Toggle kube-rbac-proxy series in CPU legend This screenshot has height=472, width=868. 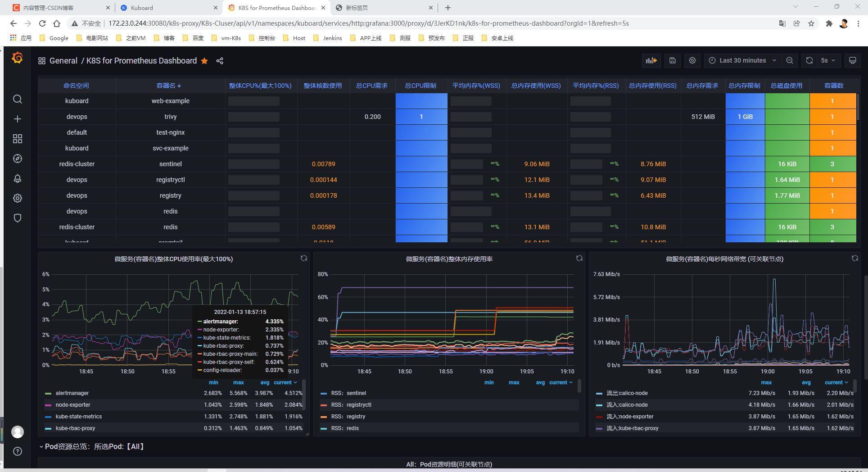[x=75, y=428]
